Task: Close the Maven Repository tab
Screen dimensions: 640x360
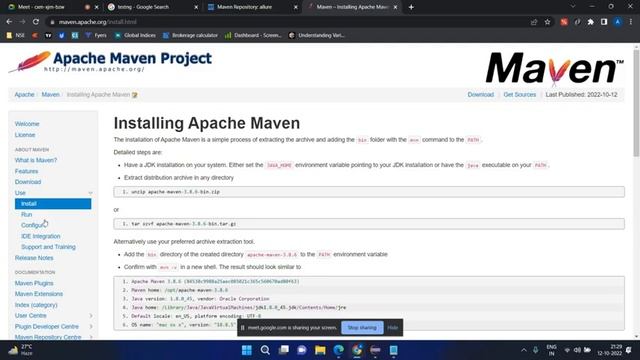Action: click(x=296, y=7)
